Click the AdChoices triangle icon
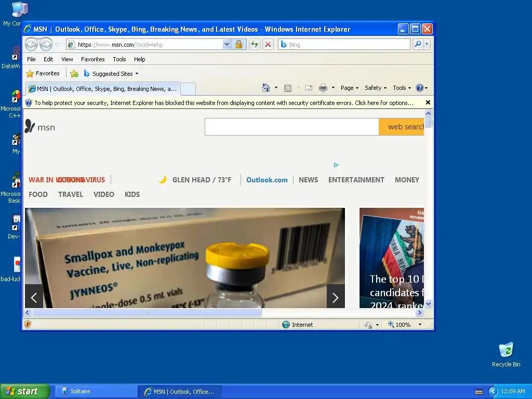The width and height of the screenshot is (532, 399). (x=336, y=165)
